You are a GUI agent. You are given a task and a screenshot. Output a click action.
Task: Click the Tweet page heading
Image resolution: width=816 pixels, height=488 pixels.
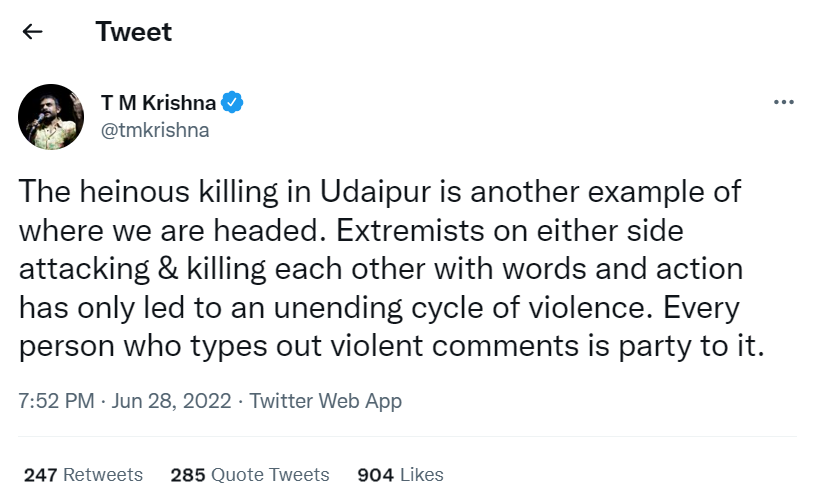tap(134, 32)
